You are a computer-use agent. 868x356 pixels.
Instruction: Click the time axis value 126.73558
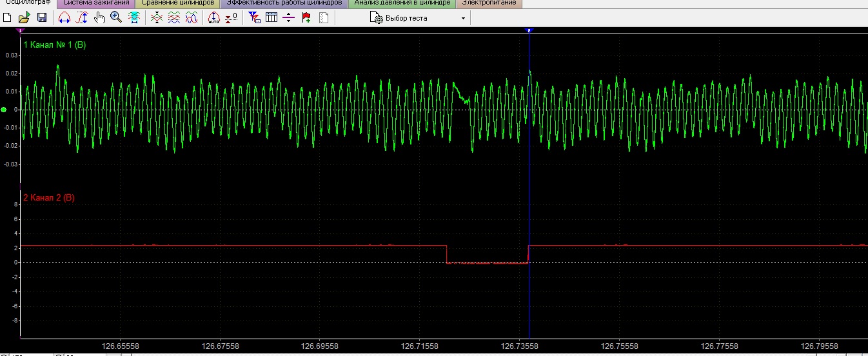pos(519,346)
